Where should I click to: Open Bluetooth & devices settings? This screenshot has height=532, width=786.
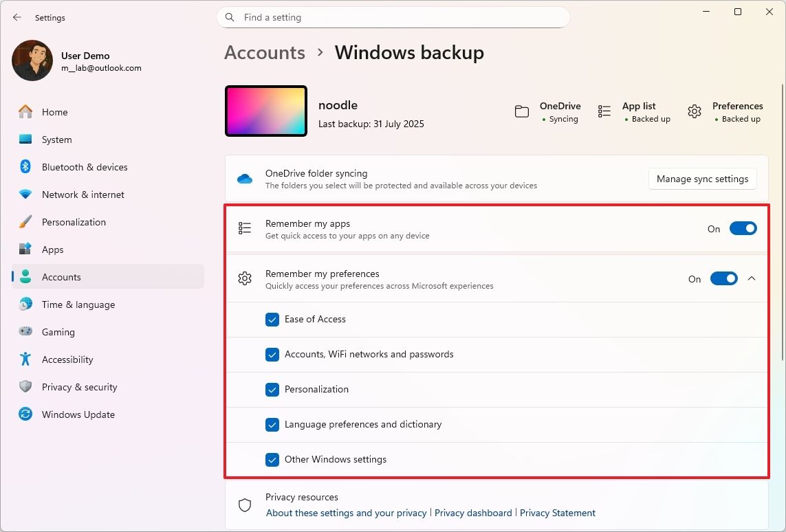85,167
